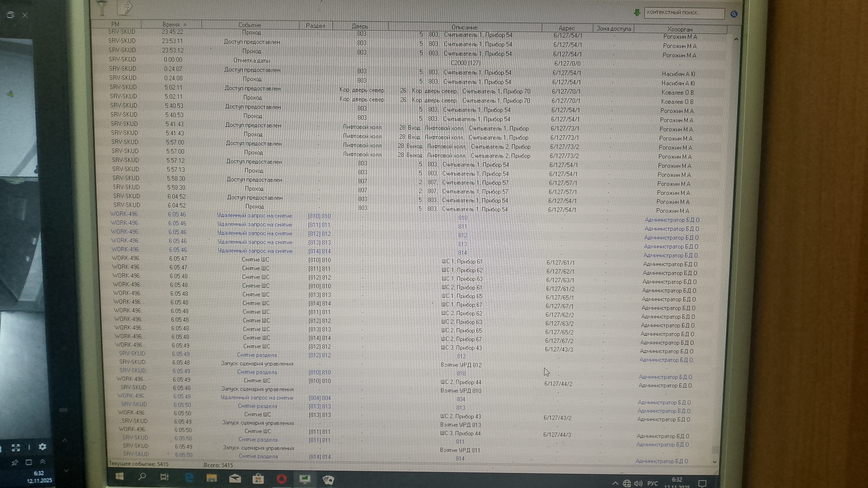
Task: Show hidden system tray icons chevron
Action: click(615, 483)
